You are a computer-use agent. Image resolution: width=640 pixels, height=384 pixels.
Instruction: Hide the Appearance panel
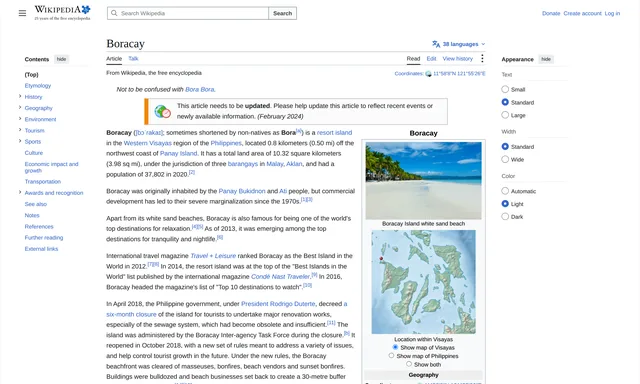tap(546, 59)
